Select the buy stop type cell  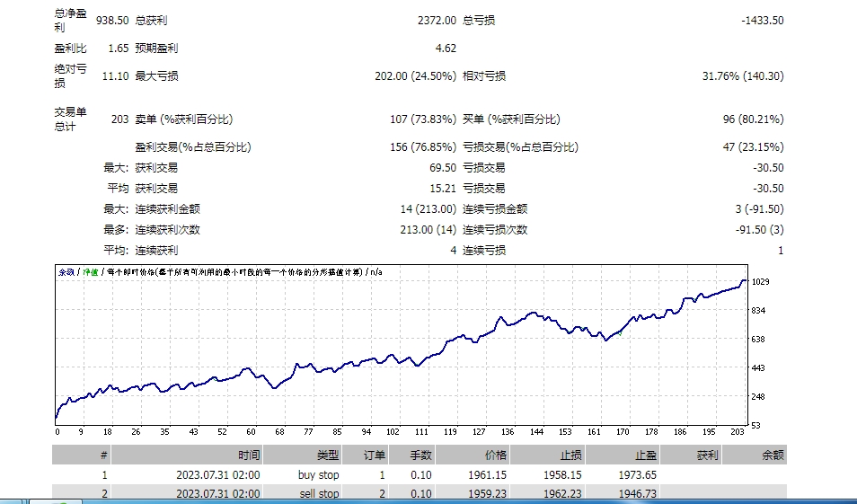(319, 475)
